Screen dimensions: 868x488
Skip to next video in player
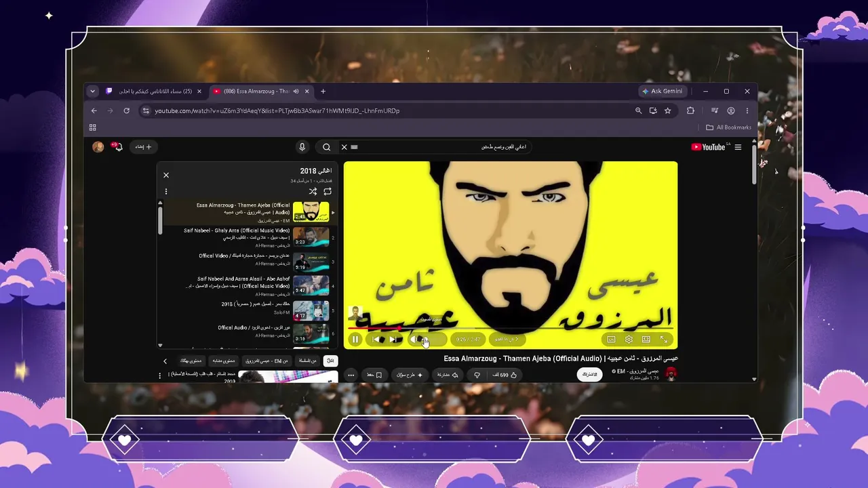[393, 340]
